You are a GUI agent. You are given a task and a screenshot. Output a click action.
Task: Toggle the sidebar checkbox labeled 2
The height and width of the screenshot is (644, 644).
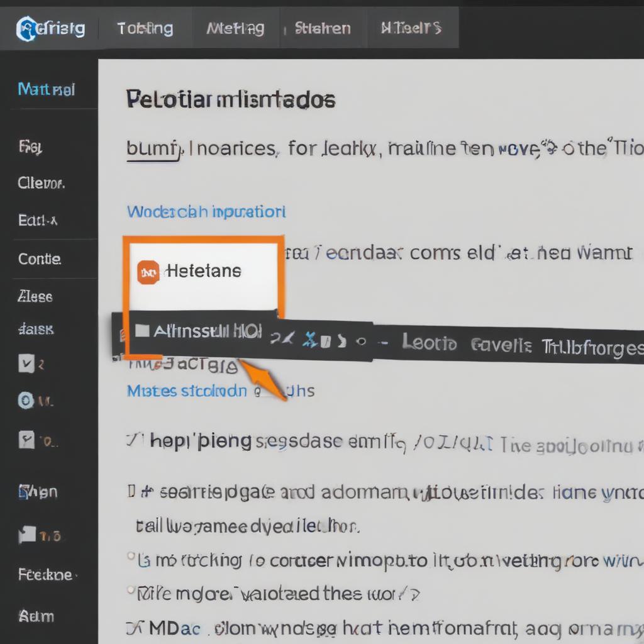[26, 364]
